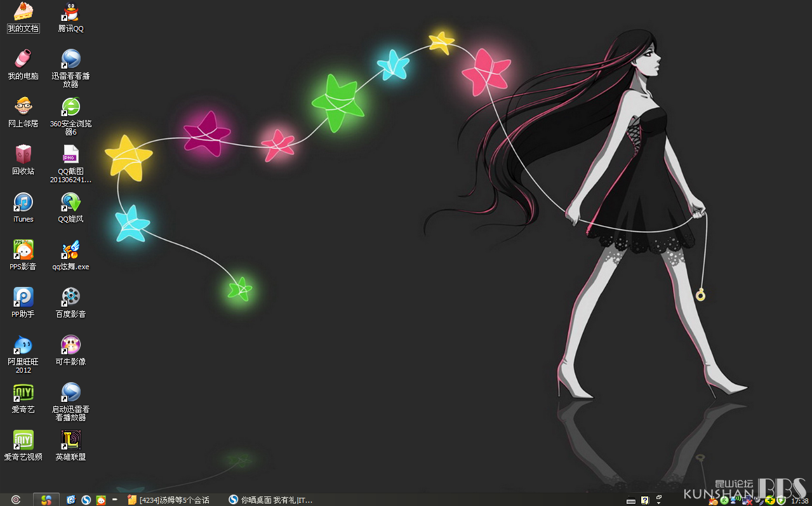
Task: Select the PP助手 desktop shortcut
Action: (x=23, y=302)
